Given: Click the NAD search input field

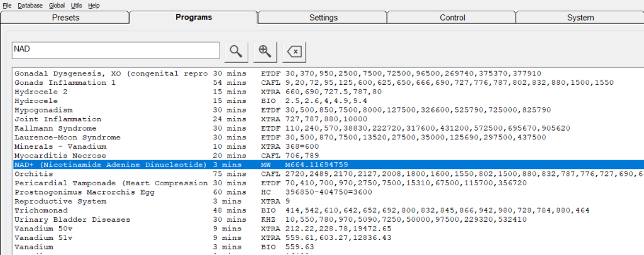Looking at the screenshot, I should [115, 51].
